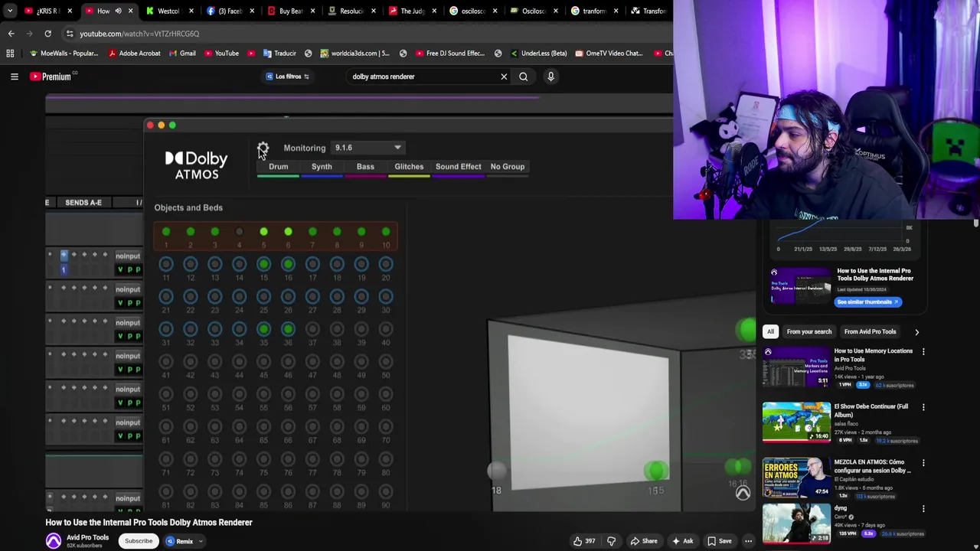
Task: Toggle object indicator 16 in Dolby renderer
Action: 288,265
